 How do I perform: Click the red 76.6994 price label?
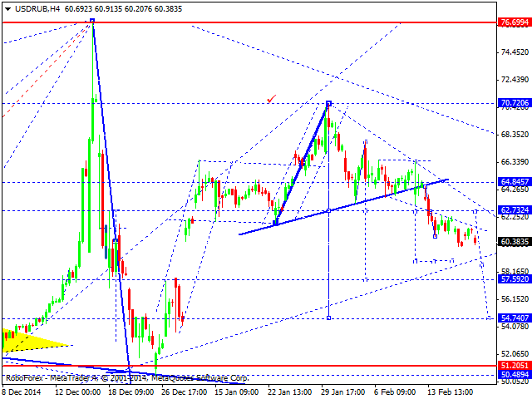point(515,22)
